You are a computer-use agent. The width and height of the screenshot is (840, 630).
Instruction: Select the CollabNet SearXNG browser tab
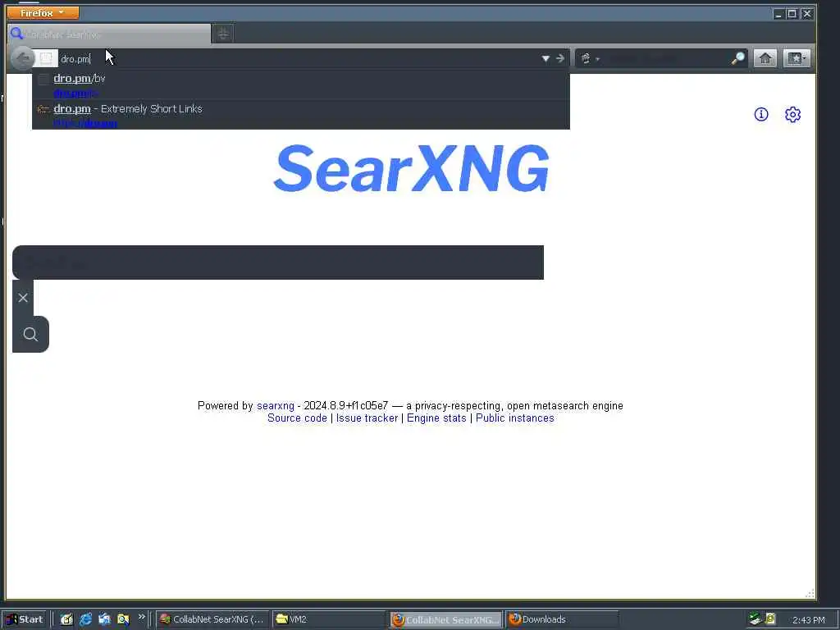click(109, 34)
